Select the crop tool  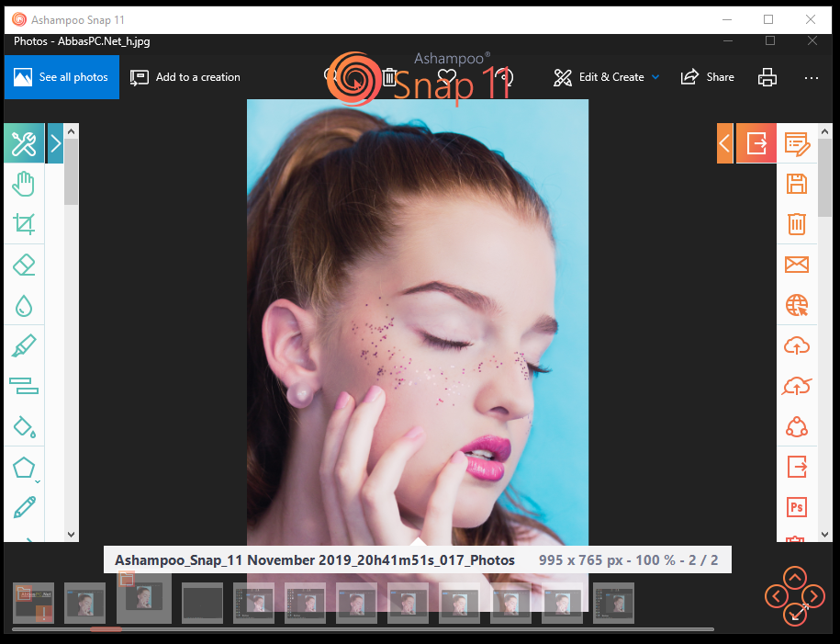tap(24, 224)
